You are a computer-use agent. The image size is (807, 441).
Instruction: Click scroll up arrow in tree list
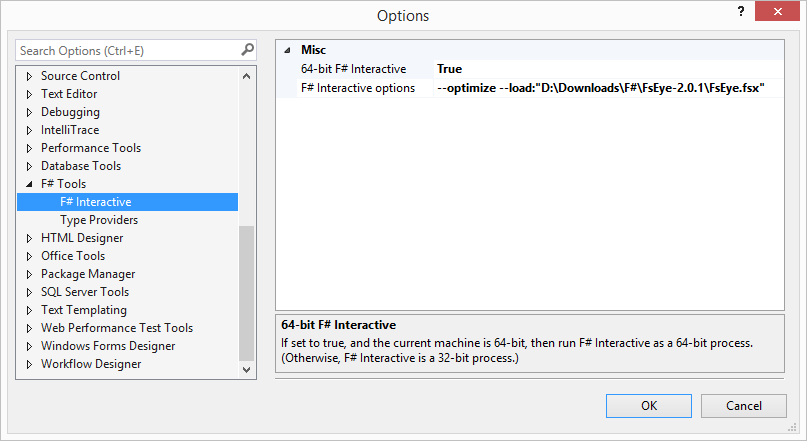(x=247, y=76)
